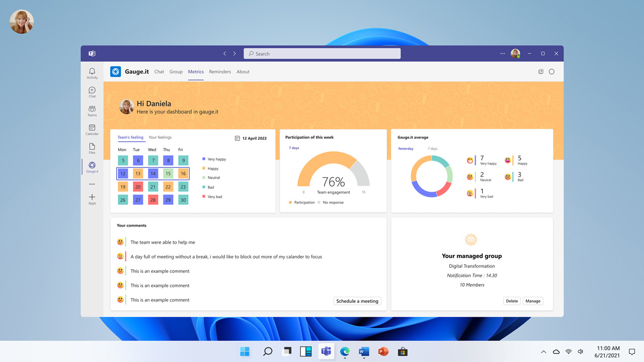Open profile avatar in Teams title bar
The width and height of the screenshot is (644, 362).
[x=515, y=53]
